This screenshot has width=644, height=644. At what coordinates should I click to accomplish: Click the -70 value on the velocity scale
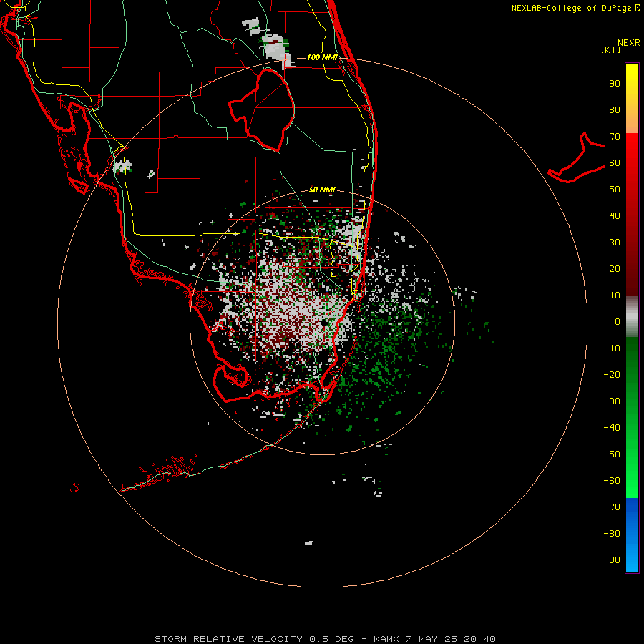point(612,507)
